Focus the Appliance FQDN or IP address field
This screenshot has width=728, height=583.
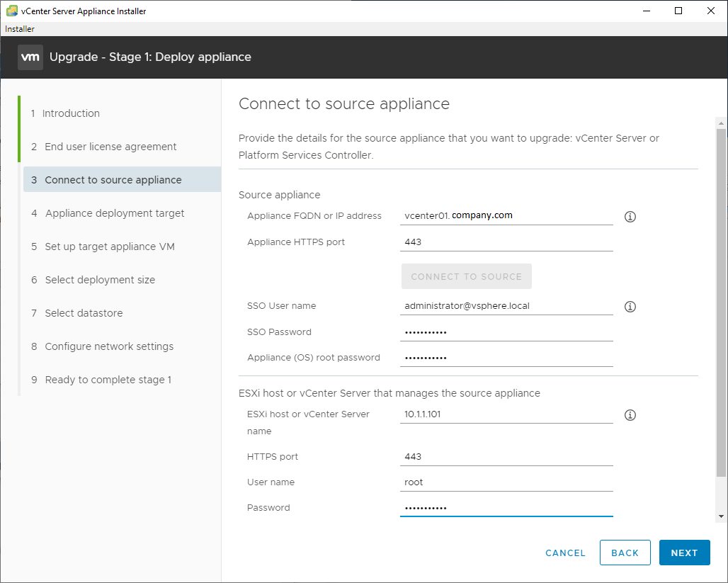506,216
